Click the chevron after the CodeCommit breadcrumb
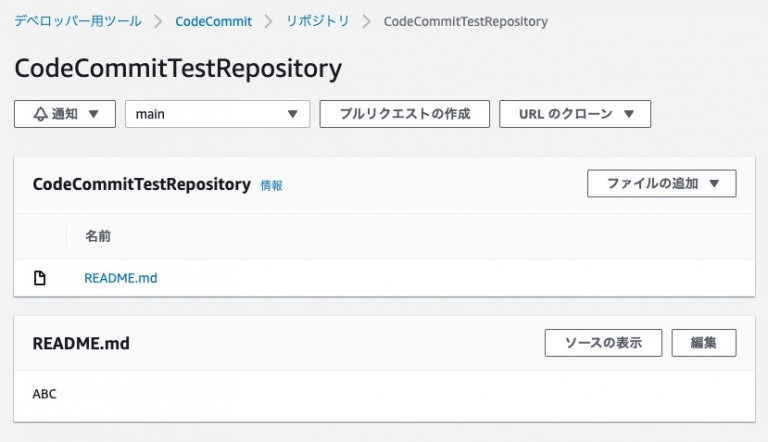 click(x=268, y=21)
